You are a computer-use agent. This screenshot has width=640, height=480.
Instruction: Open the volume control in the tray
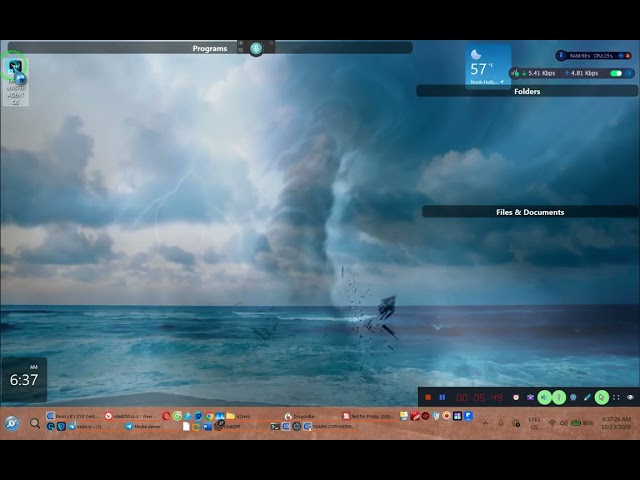tap(564, 423)
